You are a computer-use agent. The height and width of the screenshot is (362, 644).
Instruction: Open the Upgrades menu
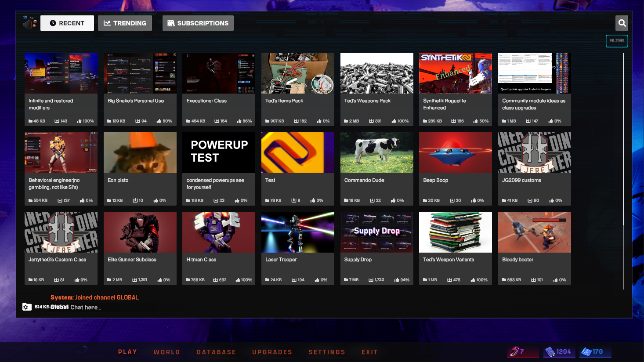click(x=272, y=352)
